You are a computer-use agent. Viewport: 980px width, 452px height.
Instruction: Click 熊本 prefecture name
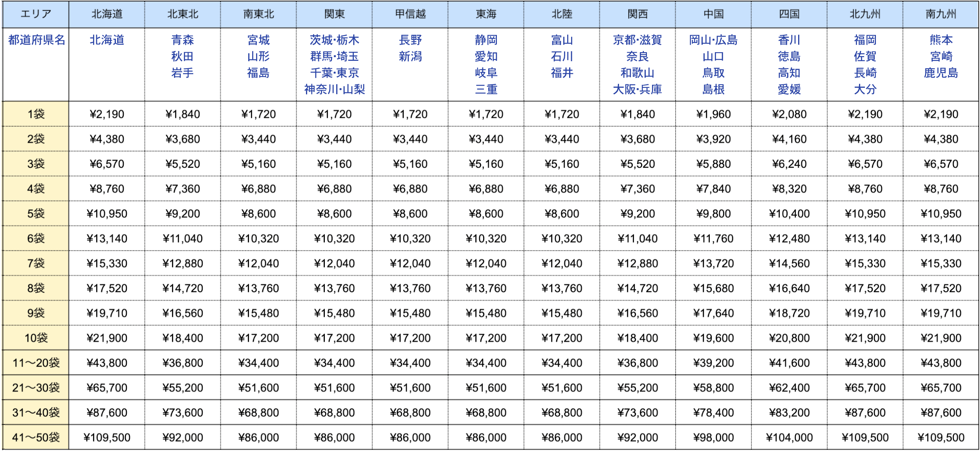coord(941,40)
